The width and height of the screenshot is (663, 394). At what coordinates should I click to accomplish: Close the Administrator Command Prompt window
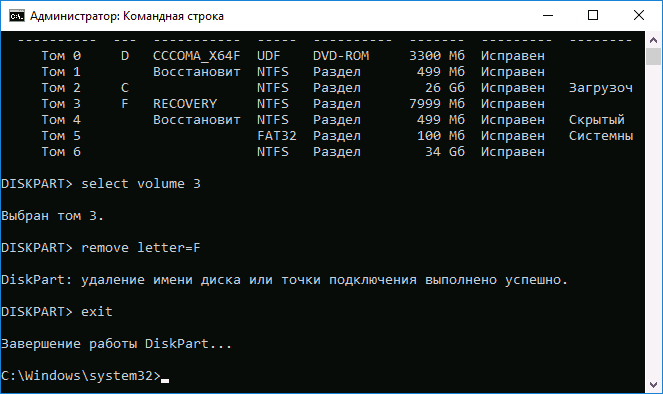638,16
